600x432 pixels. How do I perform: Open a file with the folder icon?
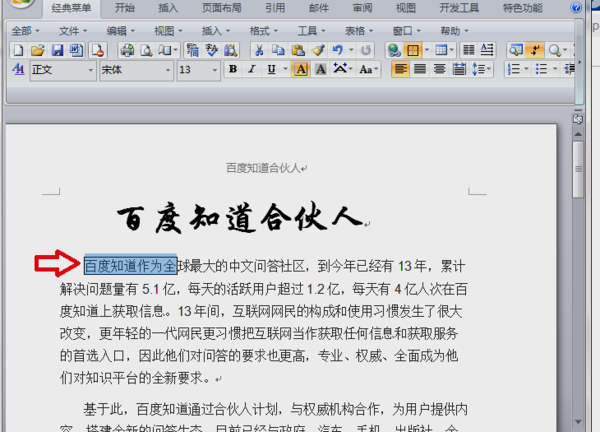[38, 50]
